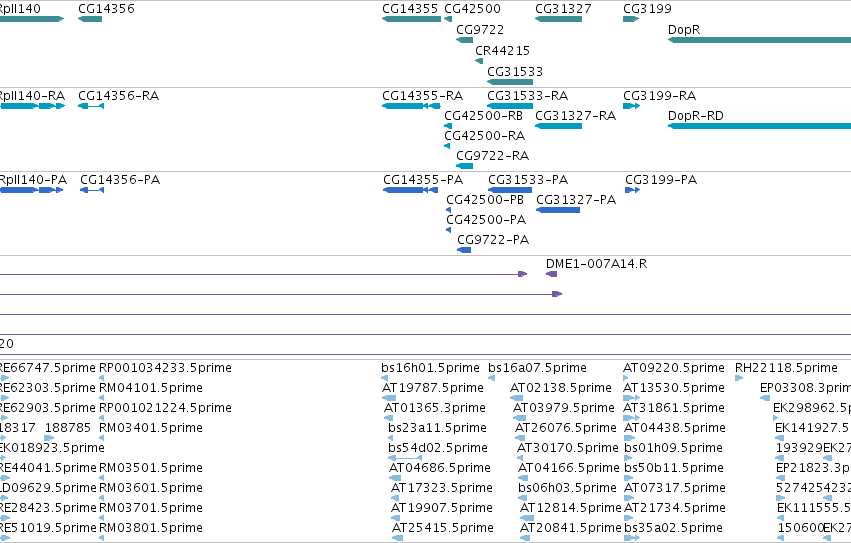Select the DopR gene feature bar
The height and width of the screenshot is (543, 851).
759,40
